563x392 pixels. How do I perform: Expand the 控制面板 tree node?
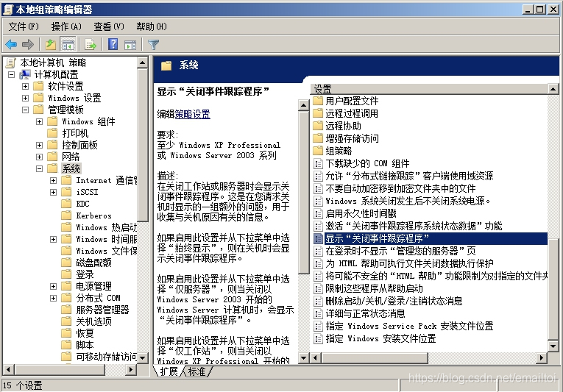[x=39, y=145]
